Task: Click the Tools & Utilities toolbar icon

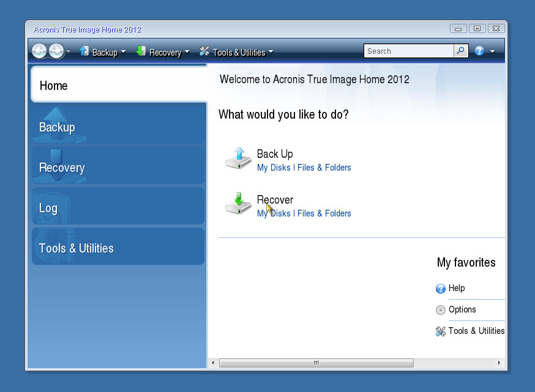Action: tap(204, 51)
